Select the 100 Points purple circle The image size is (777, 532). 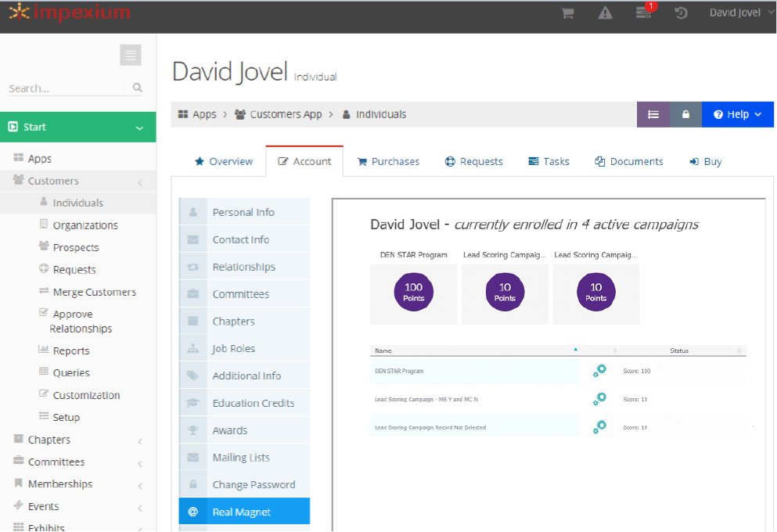pyautogui.click(x=413, y=293)
